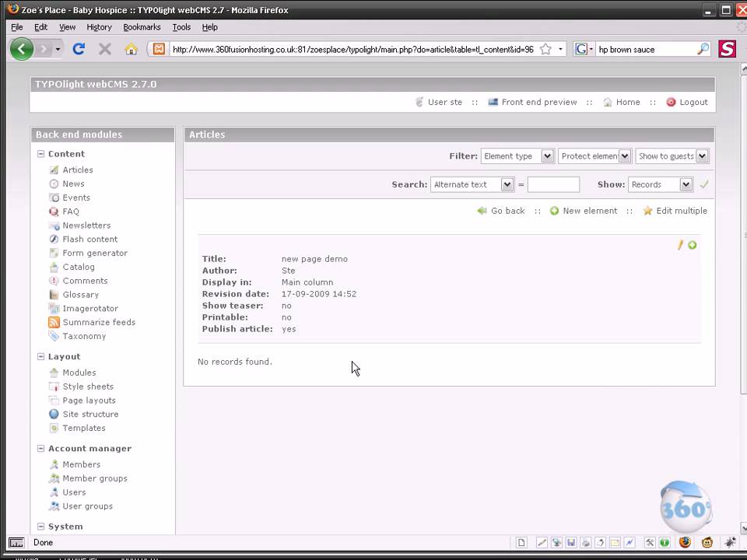747x560 pixels.
Task: Collapse the System module group
Action: (x=41, y=527)
